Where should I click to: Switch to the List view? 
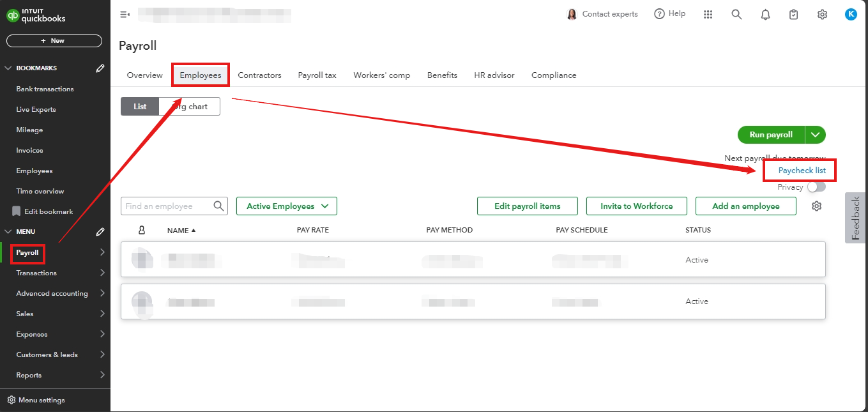click(140, 107)
